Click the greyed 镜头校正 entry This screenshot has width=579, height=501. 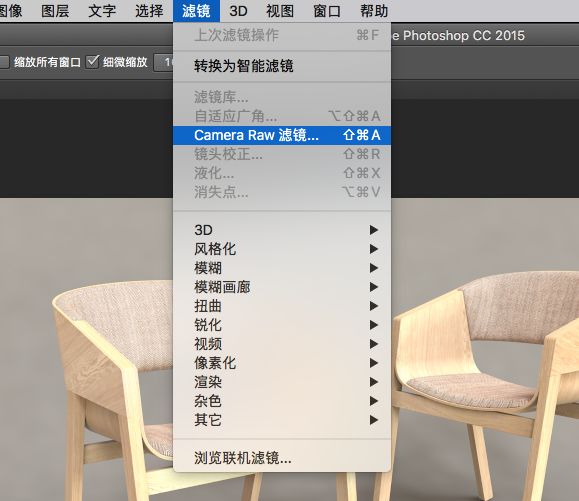[x=282, y=154]
